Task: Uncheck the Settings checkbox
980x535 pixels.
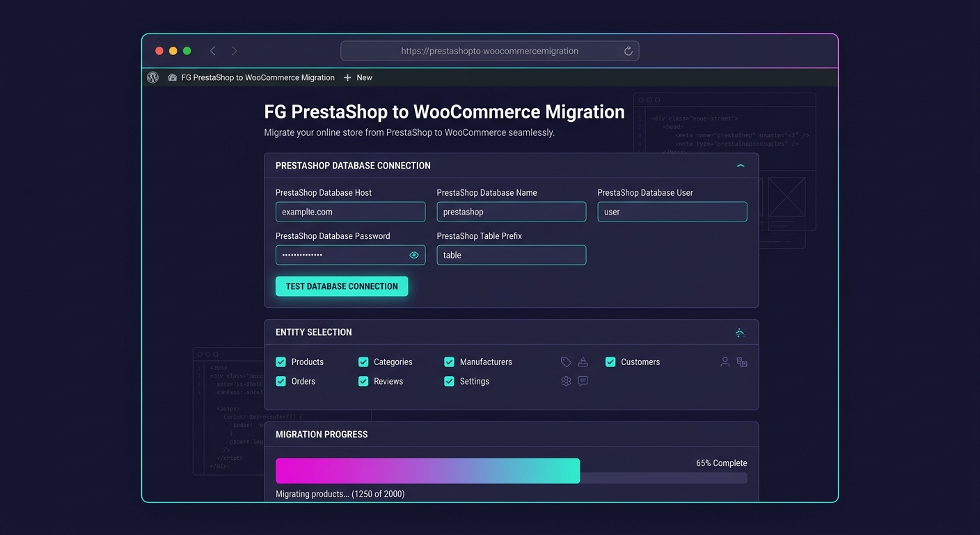Action: click(449, 381)
